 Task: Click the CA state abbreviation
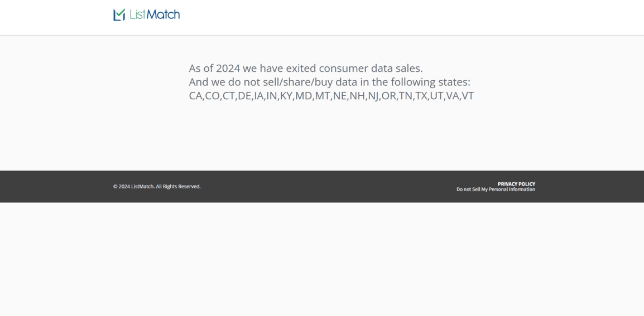point(195,96)
